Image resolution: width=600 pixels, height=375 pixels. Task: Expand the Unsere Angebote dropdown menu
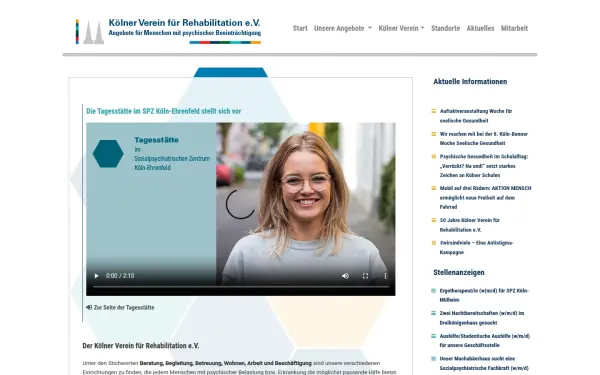[342, 28]
